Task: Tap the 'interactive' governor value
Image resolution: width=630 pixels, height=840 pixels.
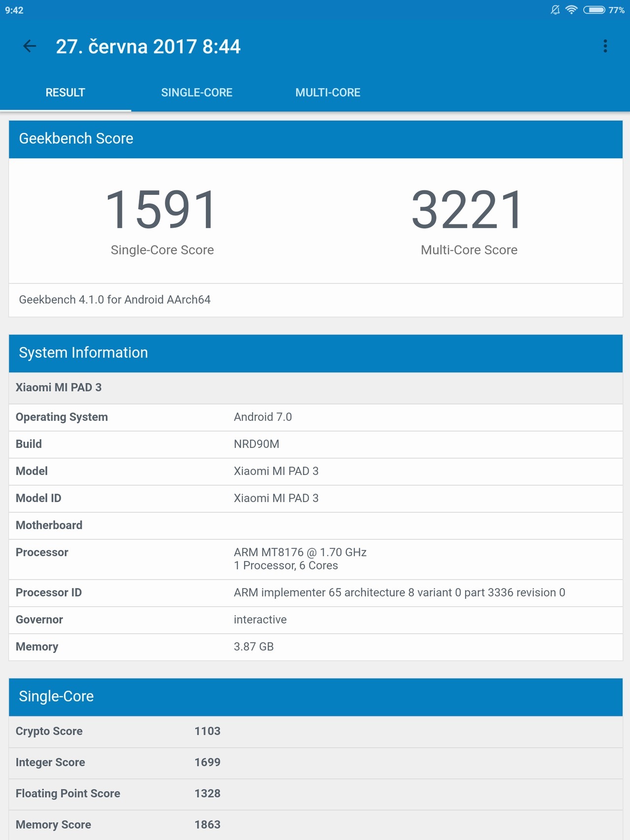Action: coord(260,620)
